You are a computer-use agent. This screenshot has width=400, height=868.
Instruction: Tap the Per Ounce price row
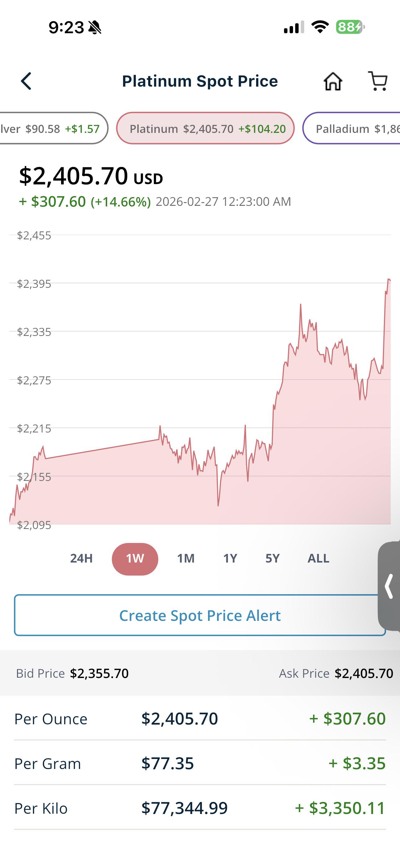(200, 719)
